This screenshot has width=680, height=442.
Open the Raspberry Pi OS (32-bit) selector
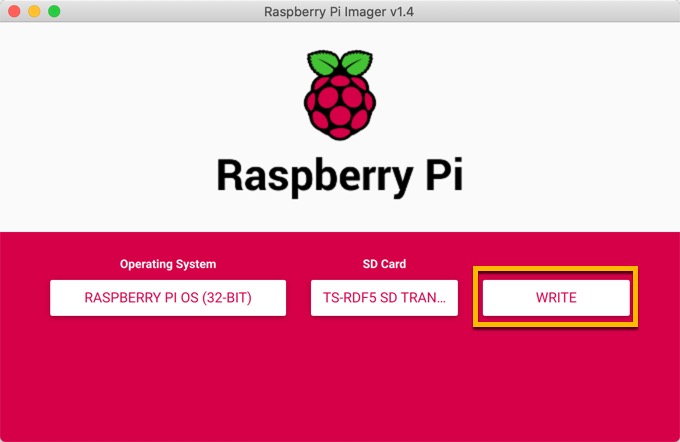(x=168, y=298)
